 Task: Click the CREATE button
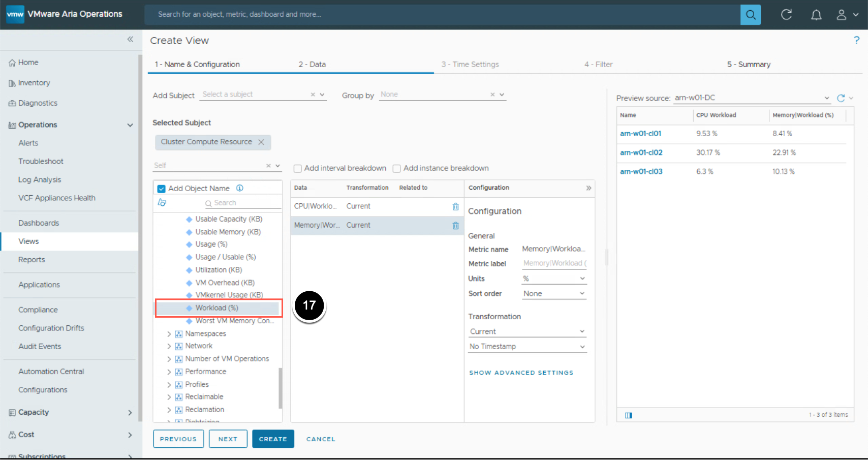click(273, 439)
